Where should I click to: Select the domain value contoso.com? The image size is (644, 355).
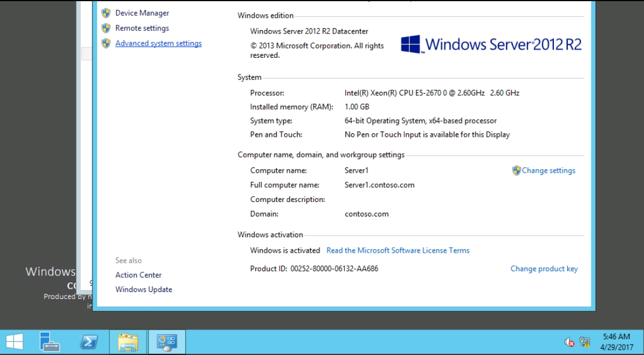click(x=366, y=214)
